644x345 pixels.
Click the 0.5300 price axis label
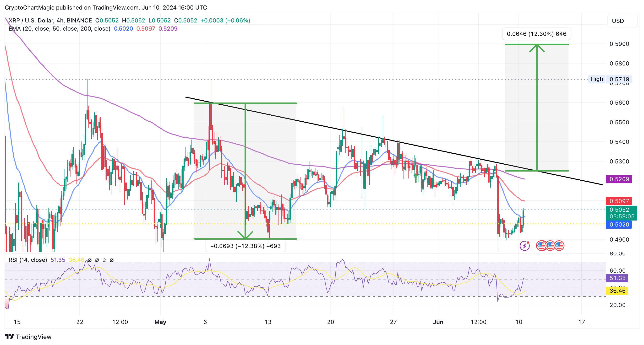tap(619, 161)
